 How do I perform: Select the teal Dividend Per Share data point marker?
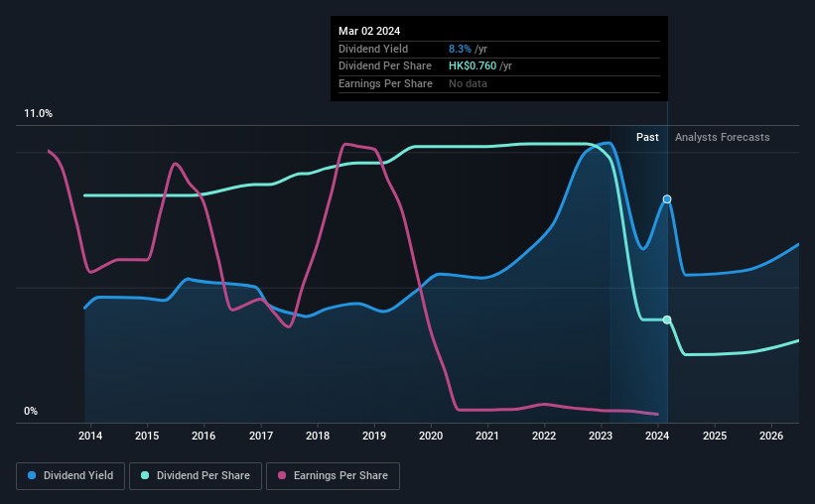coord(667,319)
